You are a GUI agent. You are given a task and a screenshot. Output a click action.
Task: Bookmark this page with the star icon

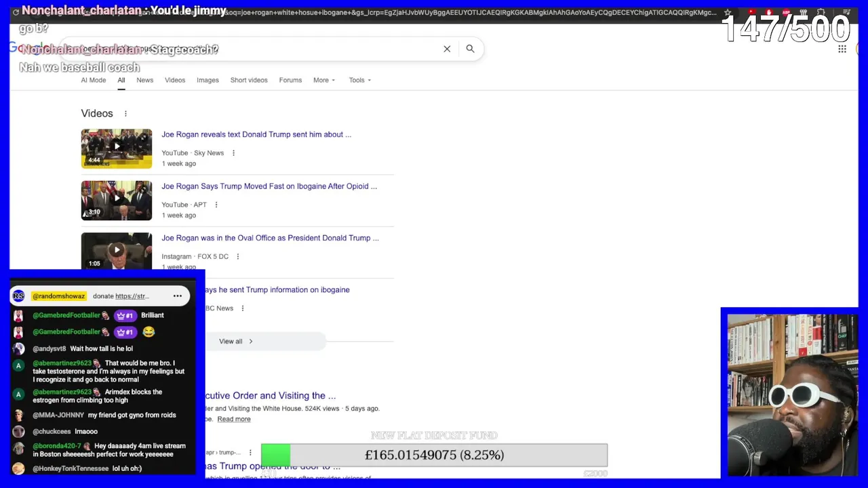(728, 12)
